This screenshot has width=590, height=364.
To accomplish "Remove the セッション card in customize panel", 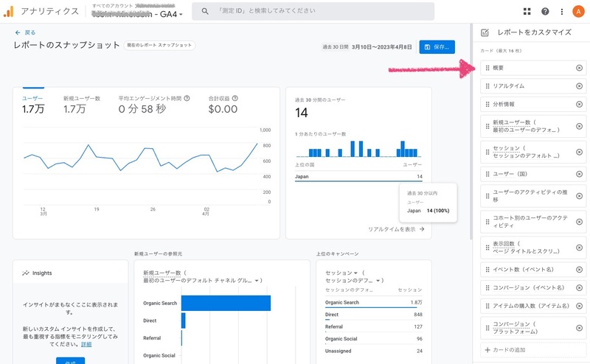I will pyautogui.click(x=580, y=152).
